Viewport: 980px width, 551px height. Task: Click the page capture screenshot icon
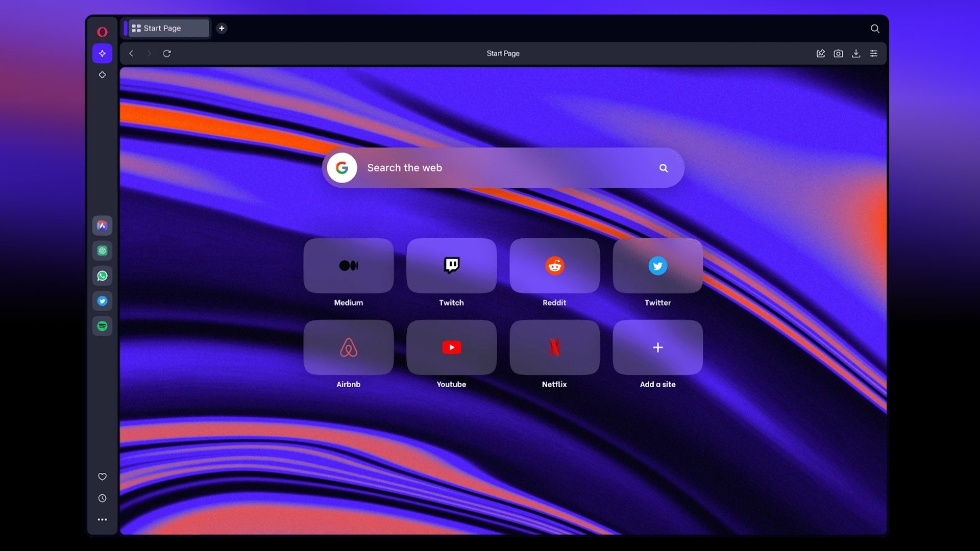coord(838,53)
